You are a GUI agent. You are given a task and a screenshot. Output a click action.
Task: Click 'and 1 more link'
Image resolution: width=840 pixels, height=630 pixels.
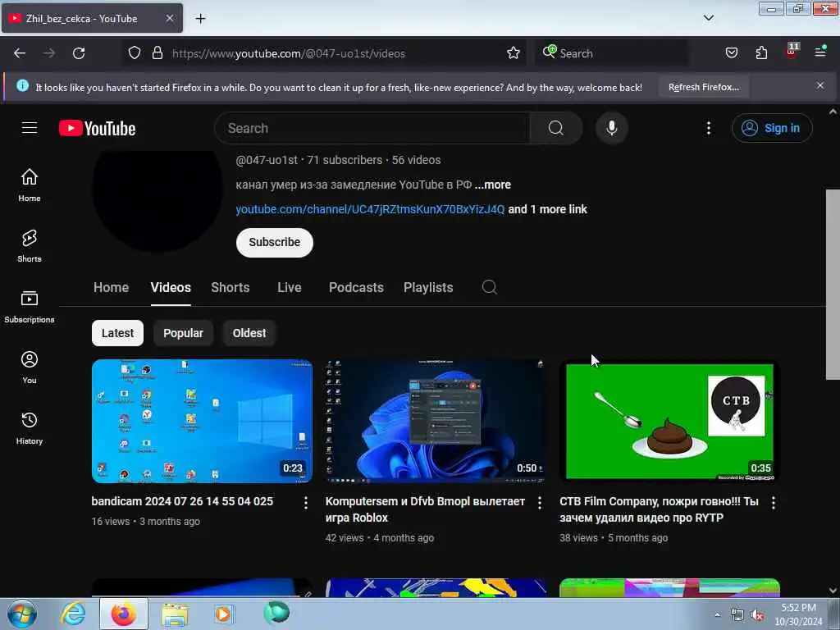(547, 209)
